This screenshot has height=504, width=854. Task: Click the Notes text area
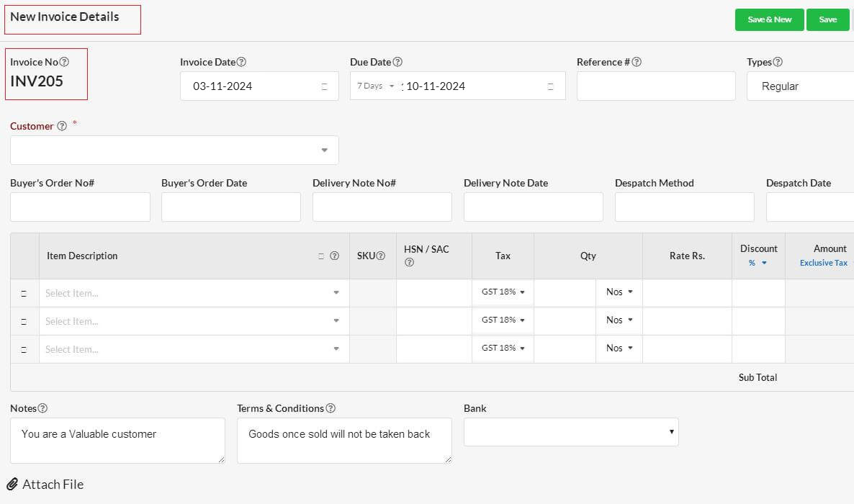click(x=117, y=440)
